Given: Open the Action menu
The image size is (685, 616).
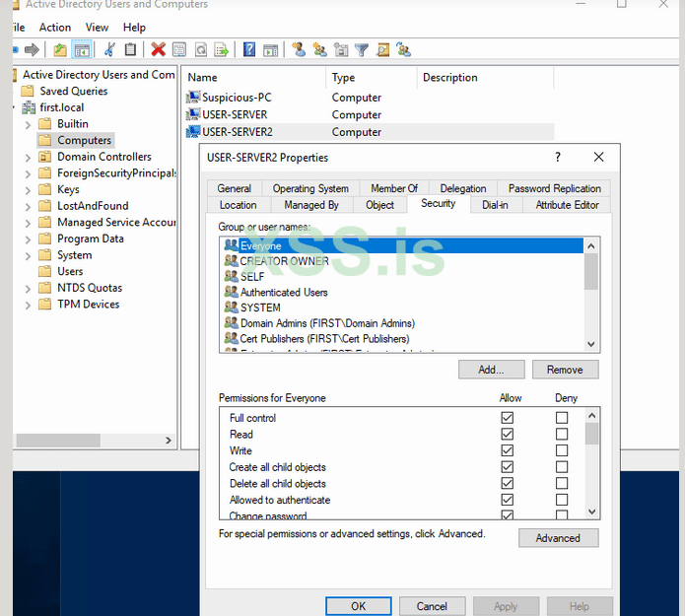Looking at the screenshot, I should [55, 28].
